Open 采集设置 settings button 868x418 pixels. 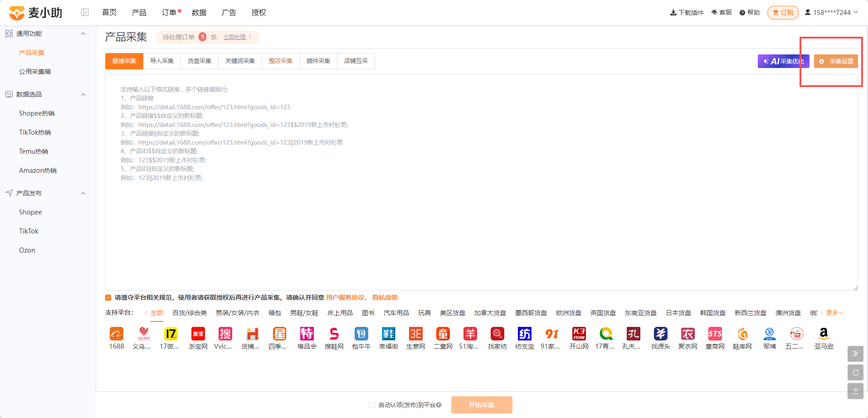click(836, 61)
